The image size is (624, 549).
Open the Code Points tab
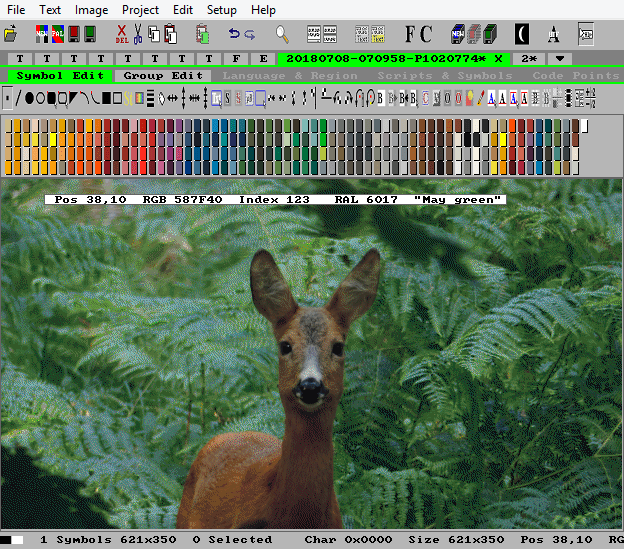(576, 76)
